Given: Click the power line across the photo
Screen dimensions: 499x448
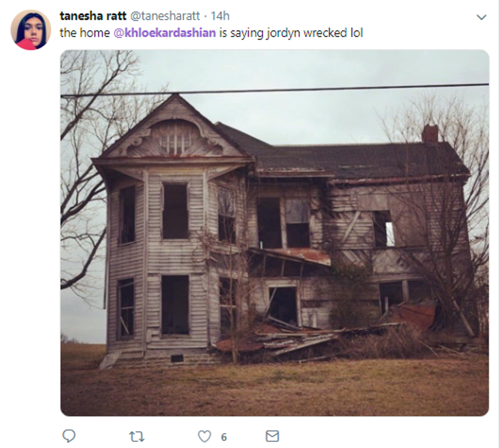Looking at the screenshot, I should coord(274,90).
